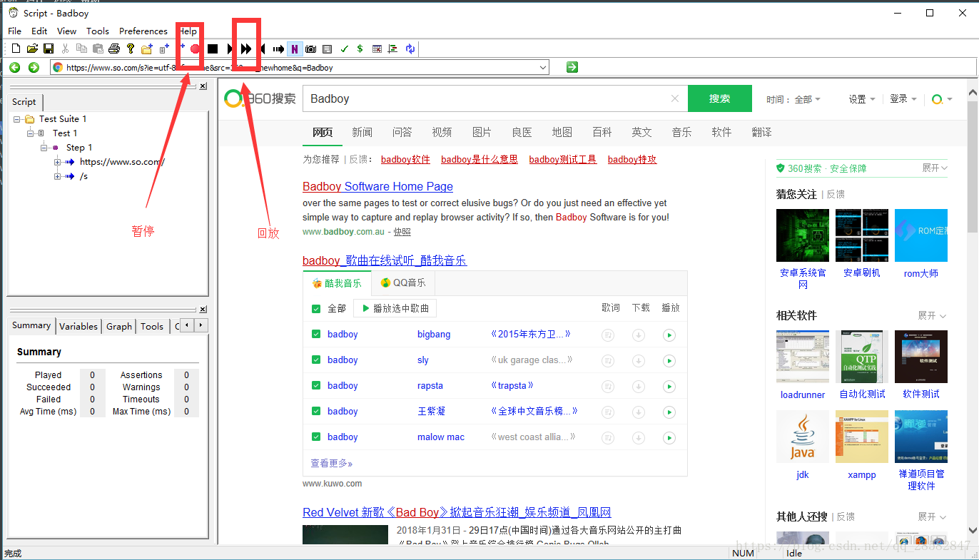Switch to the QQ音乐 tab
This screenshot has height=560, width=979.
(403, 282)
